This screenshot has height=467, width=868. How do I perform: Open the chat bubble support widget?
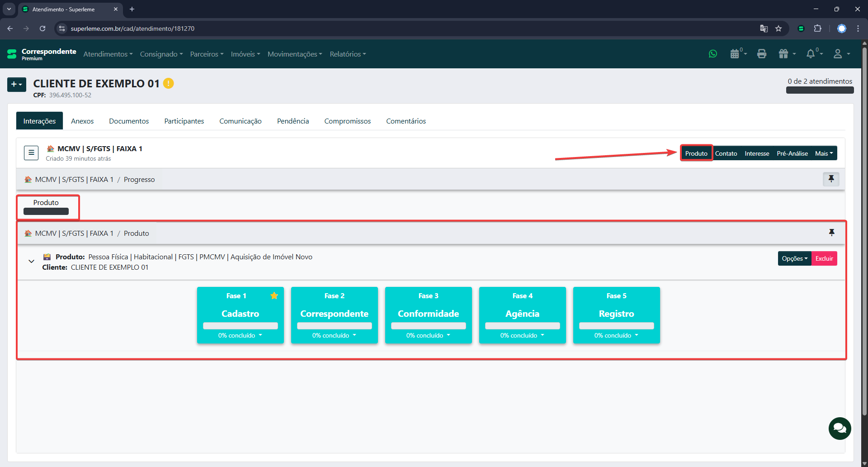coord(840,428)
